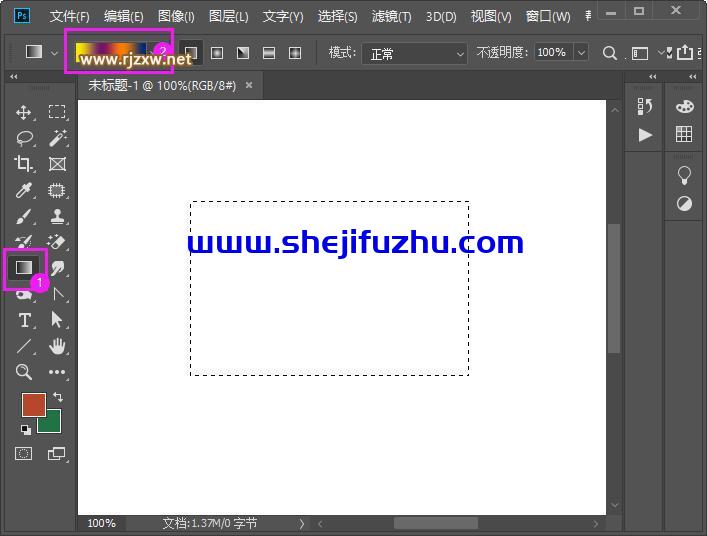The width and height of the screenshot is (707, 536).
Task: Select the History Brush tool
Action: coord(23,241)
